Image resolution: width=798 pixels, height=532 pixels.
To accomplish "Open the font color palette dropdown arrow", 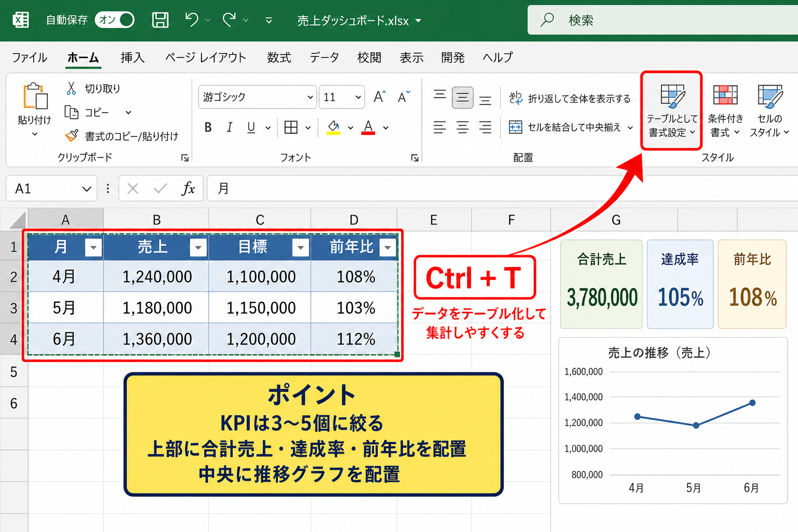I will tap(386, 128).
